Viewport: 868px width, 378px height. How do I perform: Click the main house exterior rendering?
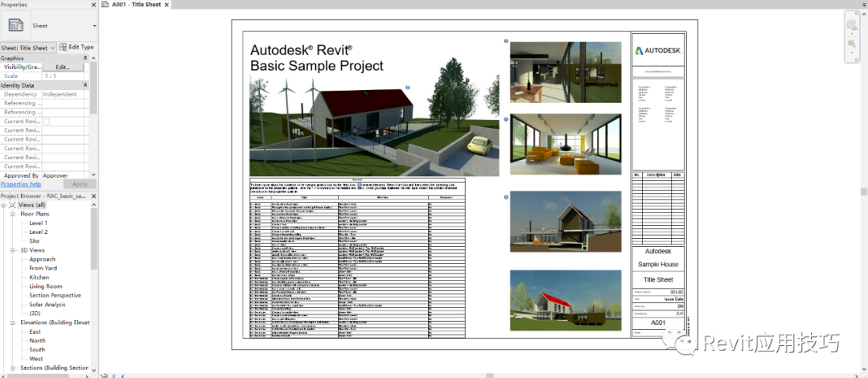coord(374,127)
